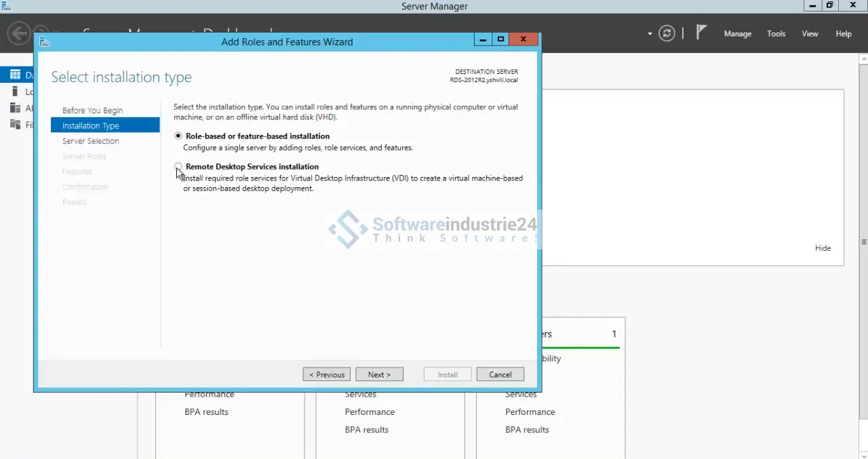868x459 pixels.
Task: Click the dashboard vertical scrollbar
Action: (863, 242)
